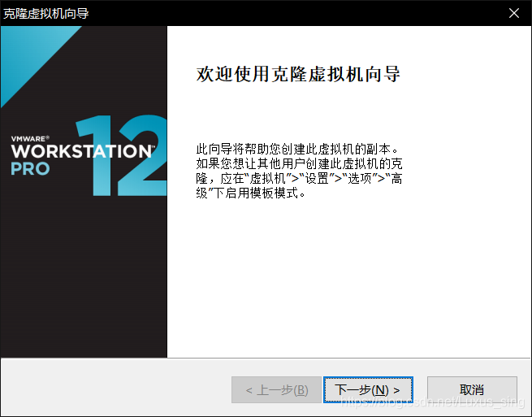Viewport: 532px width, 417px height.
Task: Click the 下一步(N) > button
Action: coord(368,390)
